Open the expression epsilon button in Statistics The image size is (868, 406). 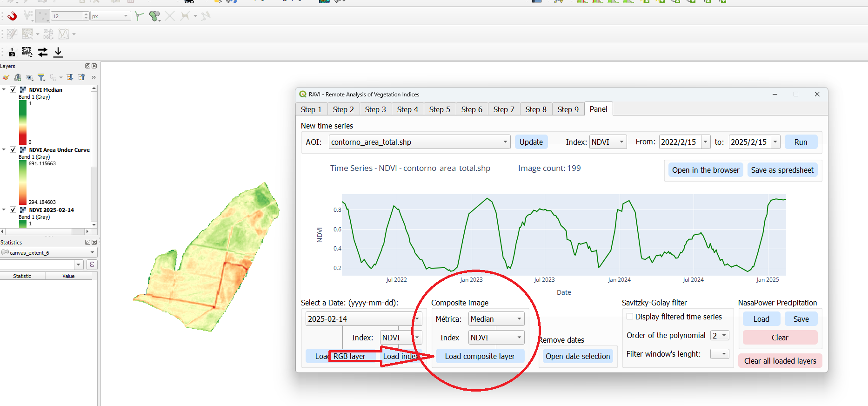(92, 264)
